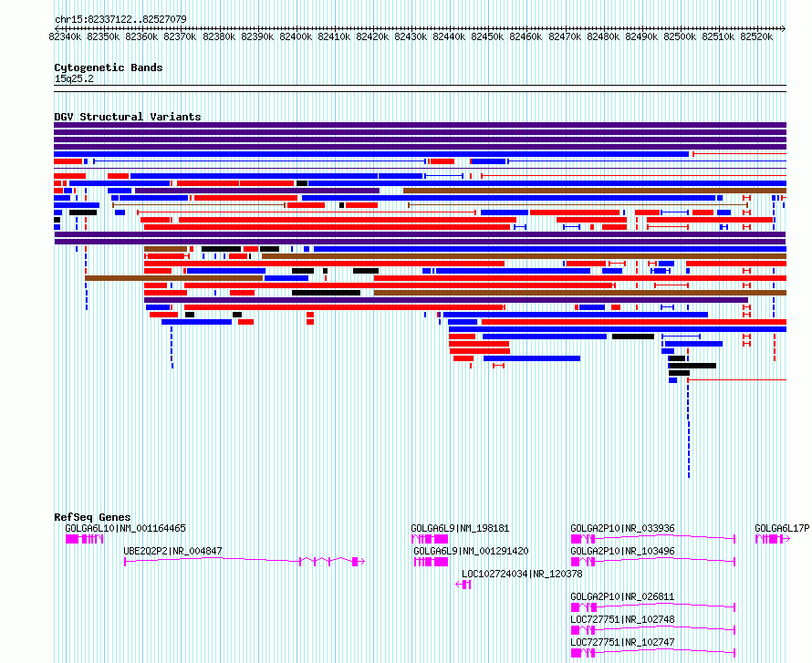
Task: Click the GOLGA2P10 NR_103496 transcript glyph
Action: click(x=653, y=562)
